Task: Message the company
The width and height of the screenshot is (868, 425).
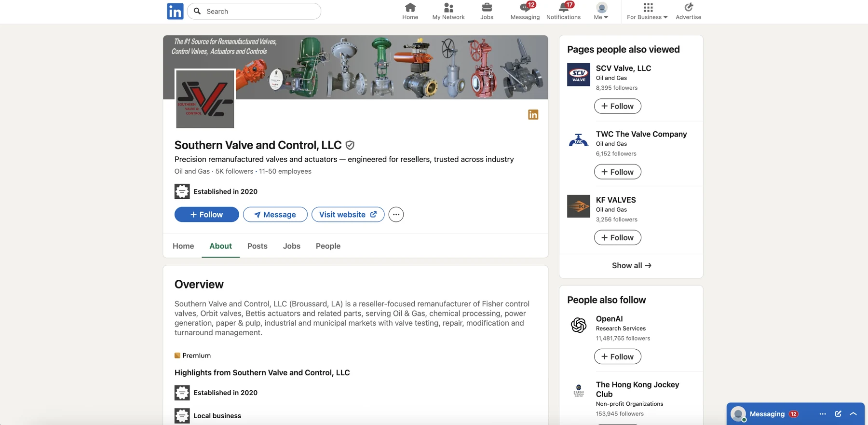Action: coord(275,215)
